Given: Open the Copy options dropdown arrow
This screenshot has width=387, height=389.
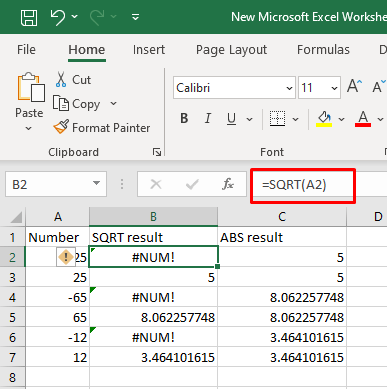Looking at the screenshot, I should [x=113, y=104].
